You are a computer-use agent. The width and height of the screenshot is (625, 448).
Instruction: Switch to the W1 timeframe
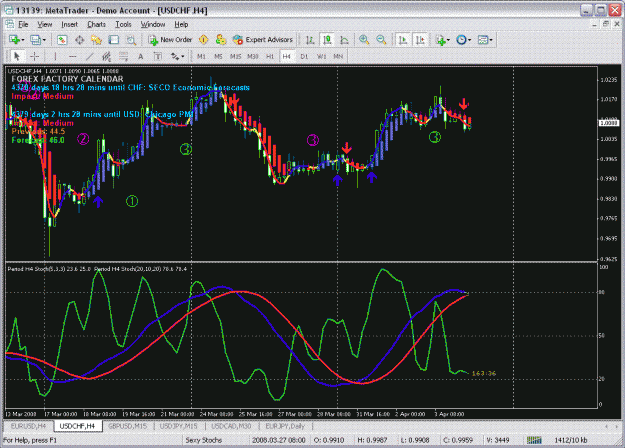pos(321,56)
